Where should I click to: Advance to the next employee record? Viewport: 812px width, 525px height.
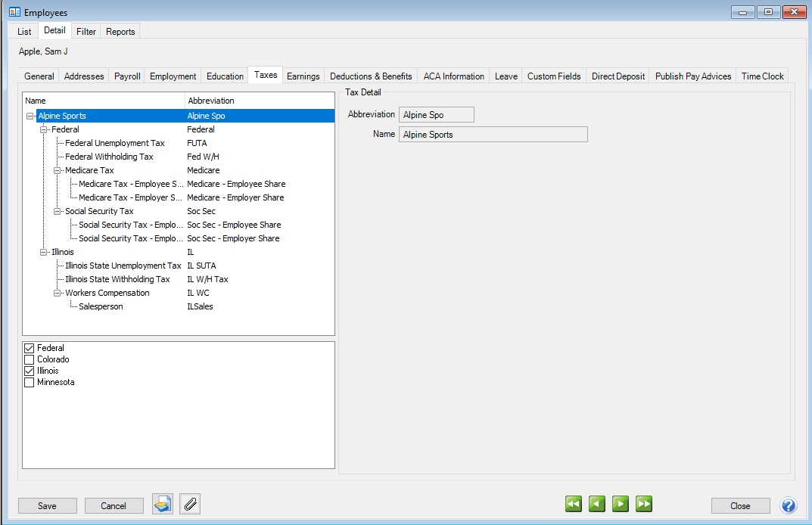[621, 504]
